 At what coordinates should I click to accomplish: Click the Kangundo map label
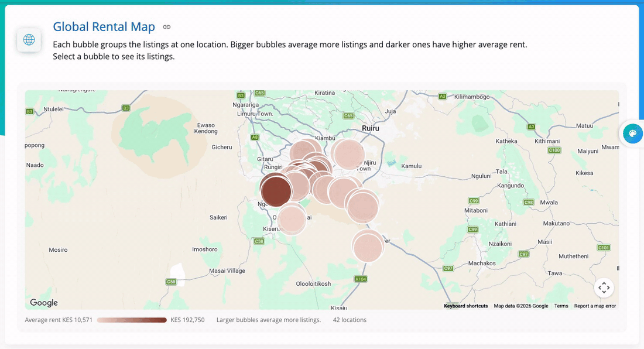click(x=511, y=185)
